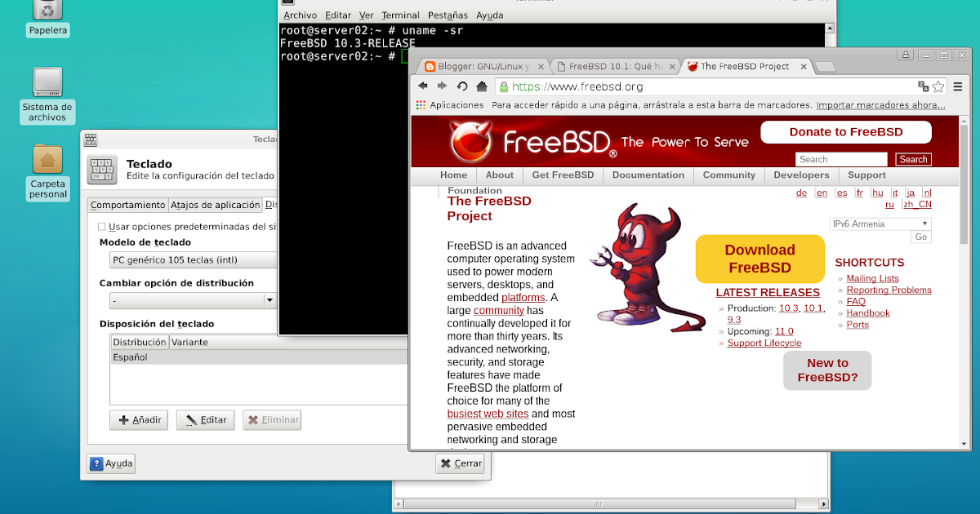Click the green padlock security icon
The height and width of the screenshot is (514, 980).
(x=504, y=86)
